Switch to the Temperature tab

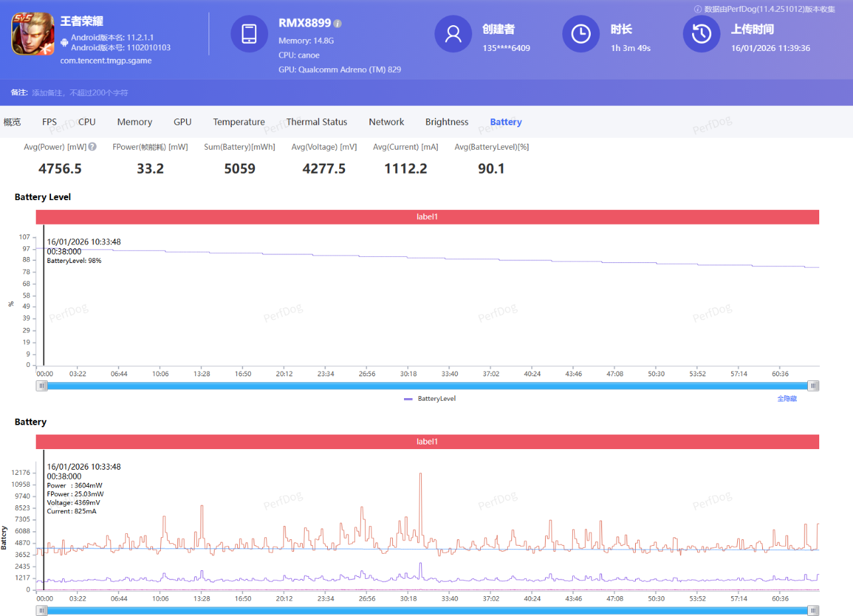pyautogui.click(x=239, y=122)
